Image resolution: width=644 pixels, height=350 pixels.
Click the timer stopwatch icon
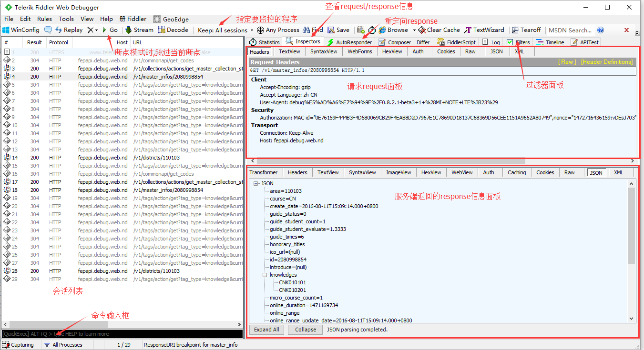[x=372, y=30]
